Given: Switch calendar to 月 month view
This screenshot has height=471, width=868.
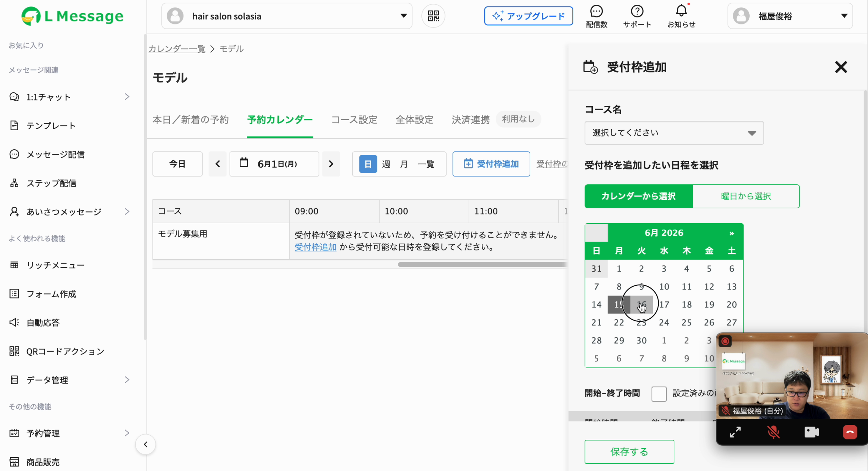Looking at the screenshot, I should coord(403,164).
